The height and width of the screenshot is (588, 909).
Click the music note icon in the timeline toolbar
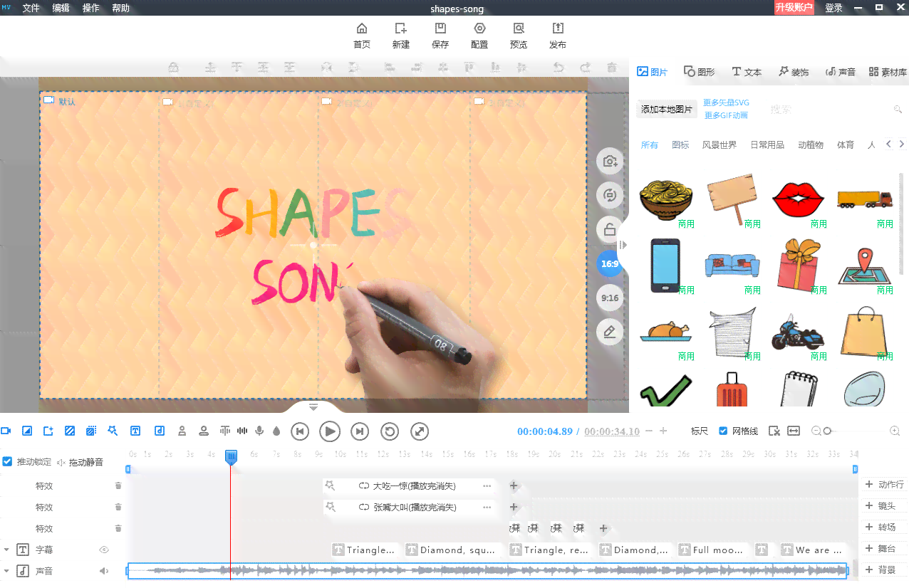[160, 431]
